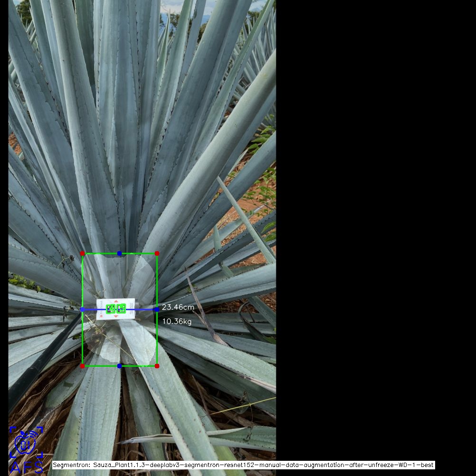Screen dimensions: 476x476
Task: Click the top-right red corner handle
Action: click(157, 254)
